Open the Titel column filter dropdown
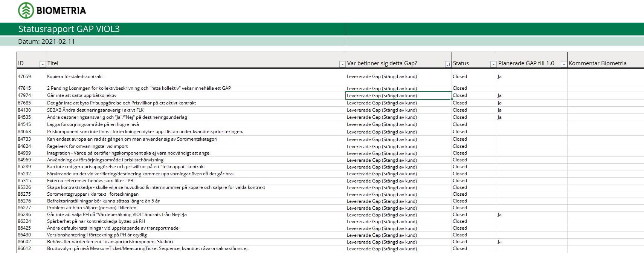Image resolution: width=644 pixels, height=253 pixels. (342, 64)
